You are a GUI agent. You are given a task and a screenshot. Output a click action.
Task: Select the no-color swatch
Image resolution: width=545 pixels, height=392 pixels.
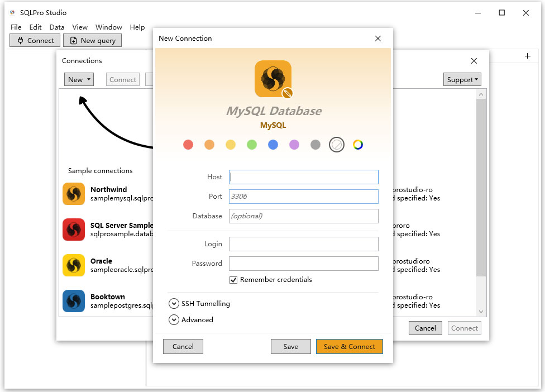coord(337,145)
